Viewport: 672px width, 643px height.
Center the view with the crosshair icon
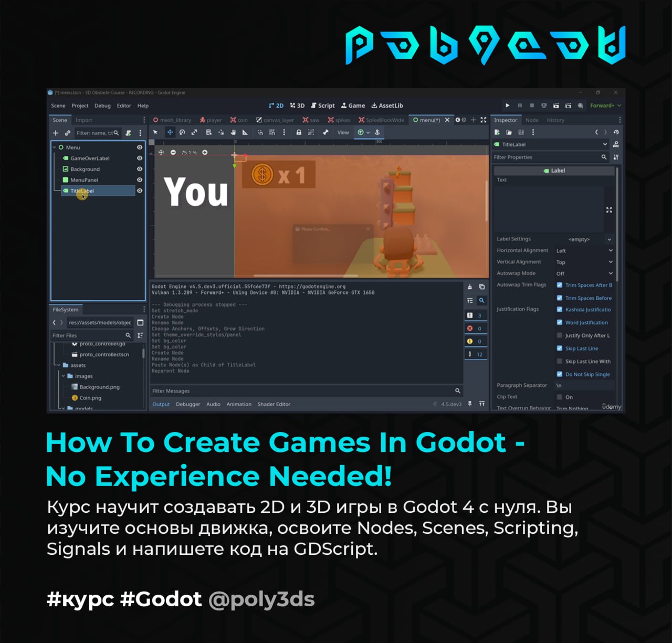pyautogui.click(x=161, y=153)
